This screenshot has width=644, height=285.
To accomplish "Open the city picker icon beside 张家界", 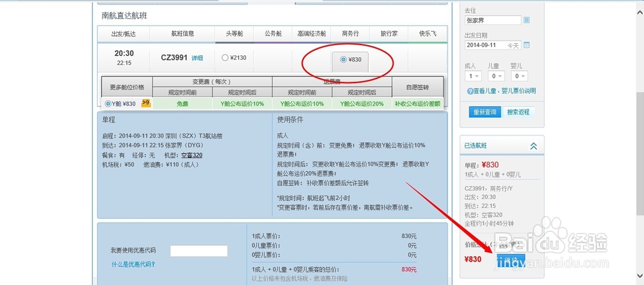I will point(527,20).
